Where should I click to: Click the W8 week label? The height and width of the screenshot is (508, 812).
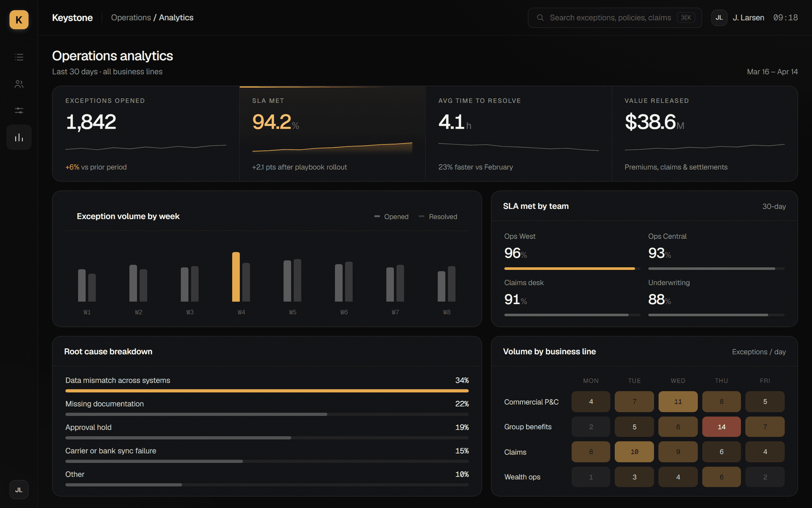447,312
